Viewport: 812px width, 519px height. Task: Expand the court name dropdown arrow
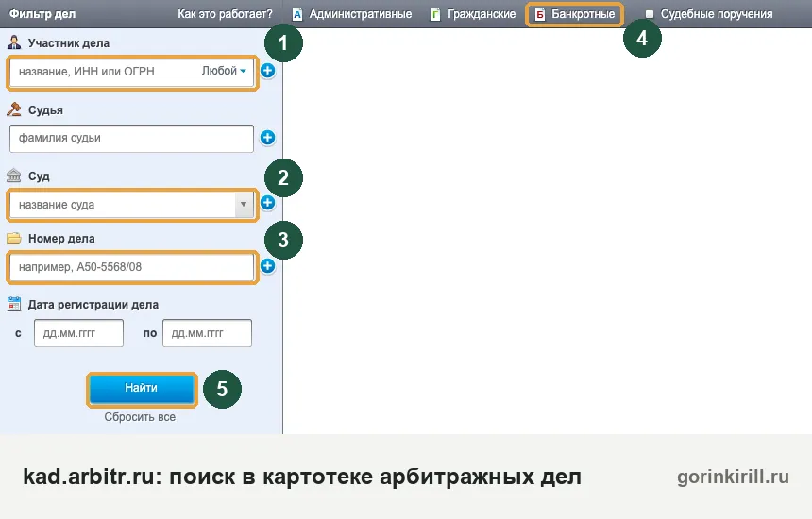pos(244,205)
